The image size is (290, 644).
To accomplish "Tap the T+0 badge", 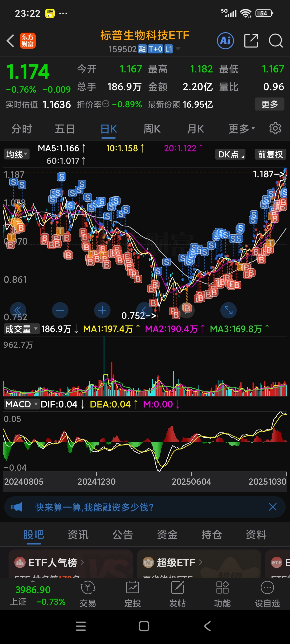I will click(155, 49).
